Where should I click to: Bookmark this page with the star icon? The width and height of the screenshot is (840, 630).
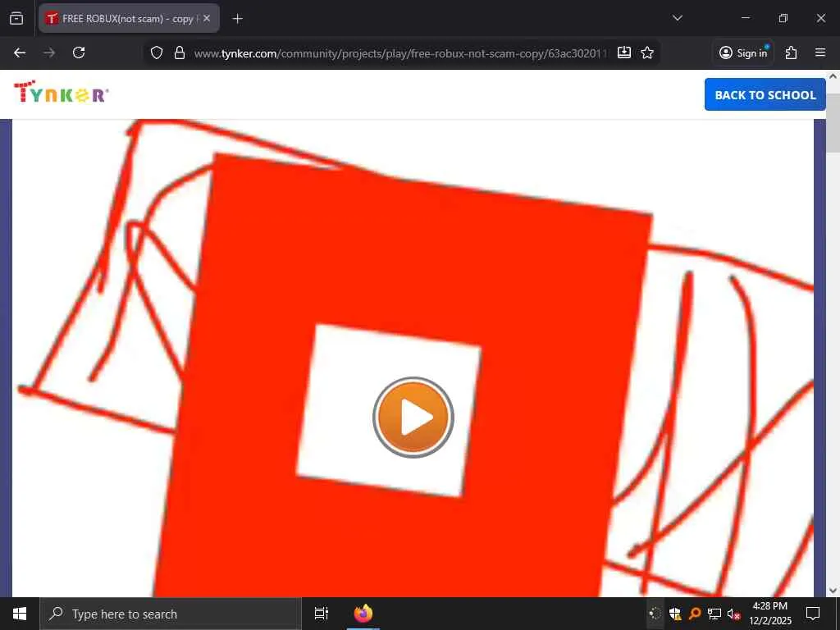647,52
